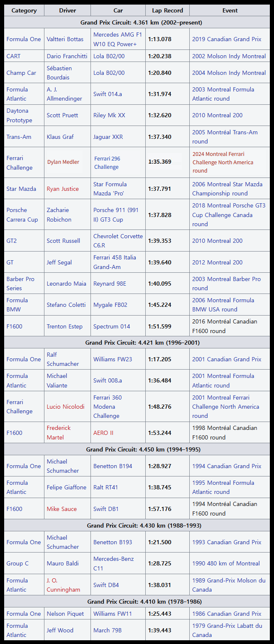The height and width of the screenshot is (644, 274).
Task: Open the 1990 480 km of Montreal link
Action: (226, 563)
